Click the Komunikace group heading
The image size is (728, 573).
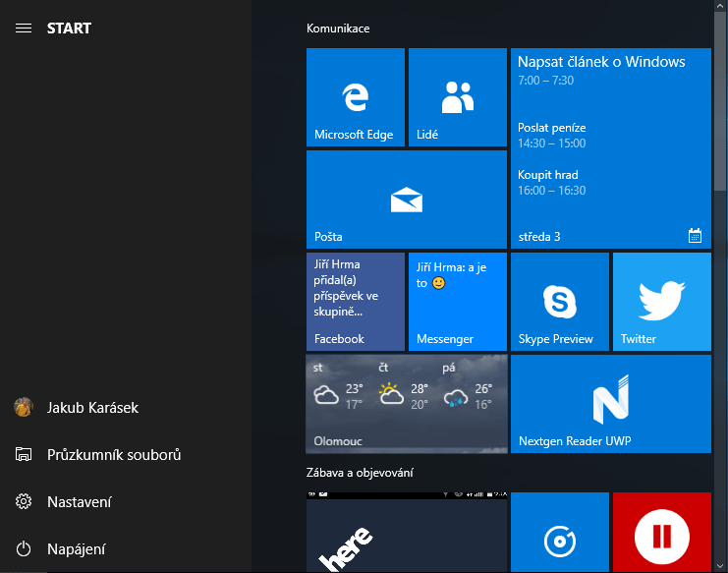click(x=338, y=29)
